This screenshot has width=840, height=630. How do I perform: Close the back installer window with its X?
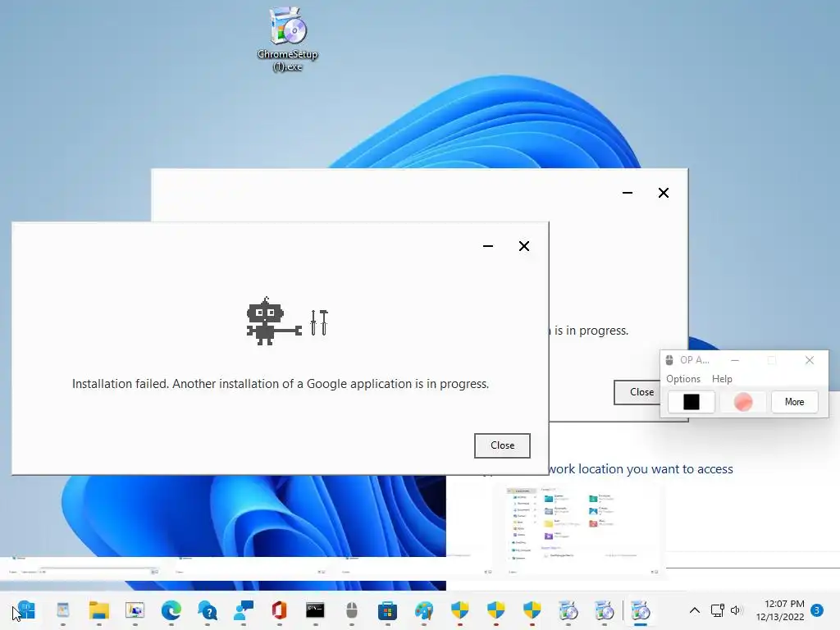[x=663, y=193]
